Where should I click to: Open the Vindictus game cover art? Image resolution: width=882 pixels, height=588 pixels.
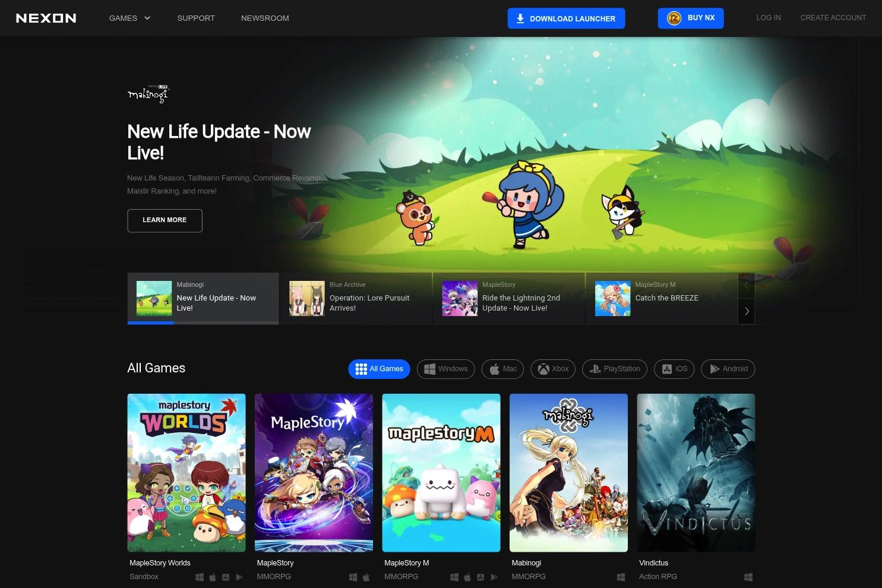(696, 473)
